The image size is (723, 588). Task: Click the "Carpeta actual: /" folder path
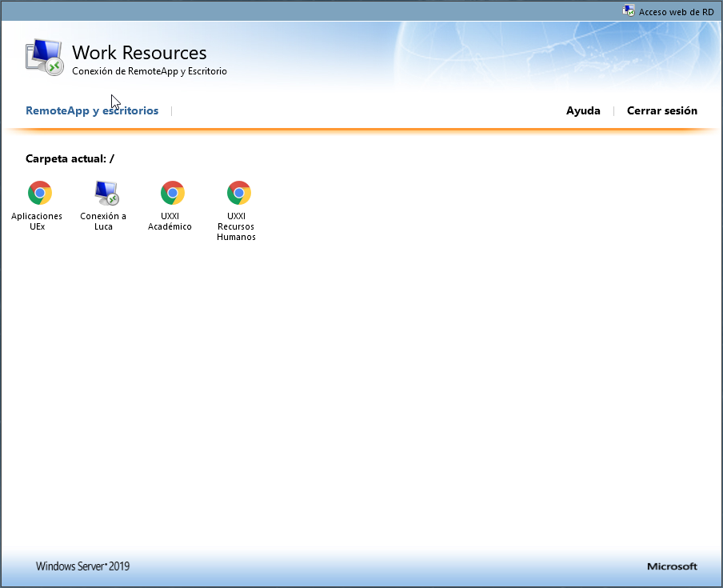pyautogui.click(x=70, y=158)
